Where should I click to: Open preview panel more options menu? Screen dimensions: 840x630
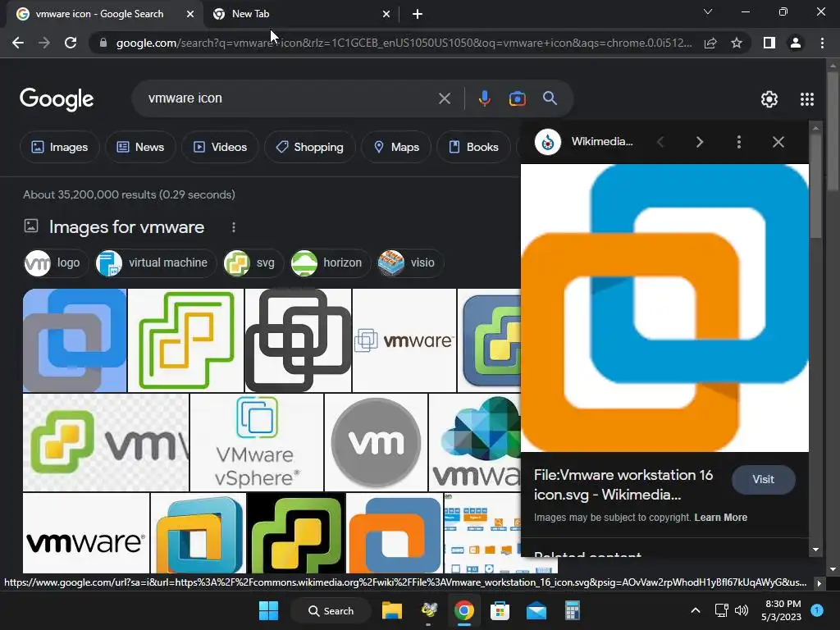(739, 142)
